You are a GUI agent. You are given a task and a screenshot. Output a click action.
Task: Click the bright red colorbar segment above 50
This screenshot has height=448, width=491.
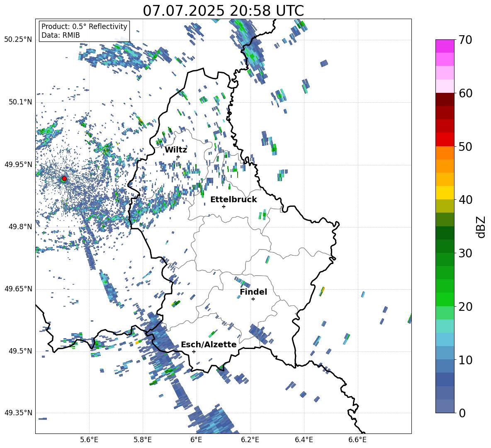(445, 140)
